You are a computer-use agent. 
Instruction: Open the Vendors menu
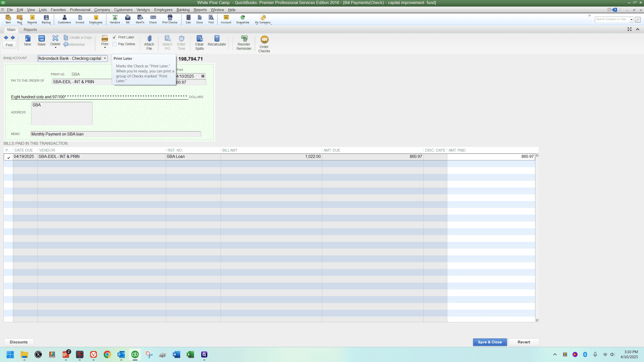[143, 10]
